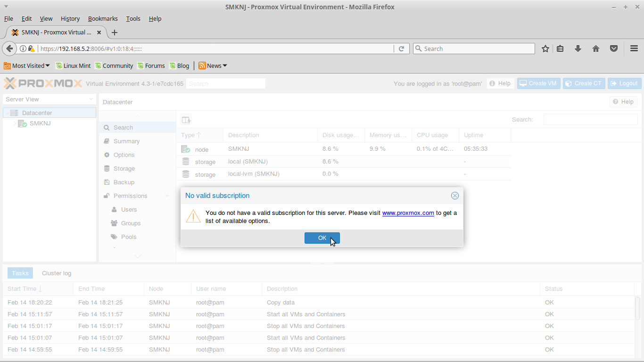The image size is (644, 362).
Task: Focus the Firefox address bar
Action: tap(216, 49)
